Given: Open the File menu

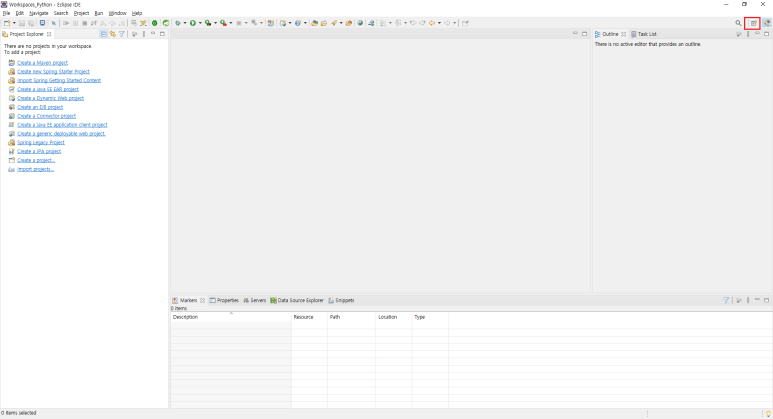Looking at the screenshot, I should pyautogui.click(x=6, y=13).
